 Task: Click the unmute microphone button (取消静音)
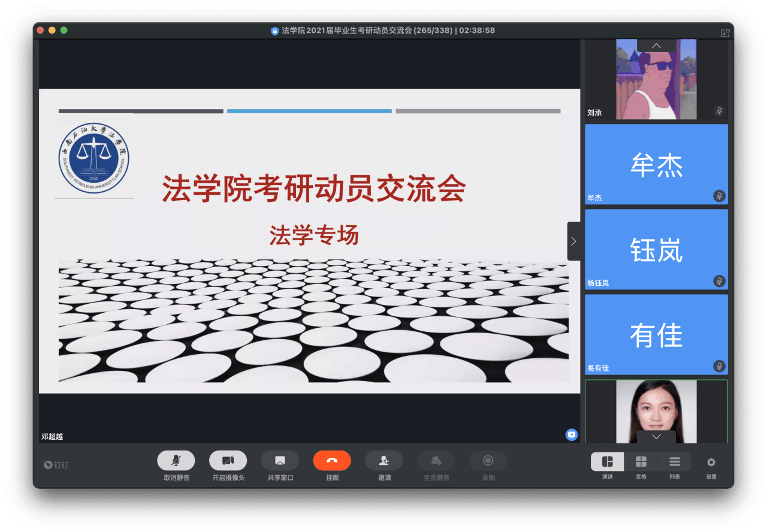pos(176,461)
